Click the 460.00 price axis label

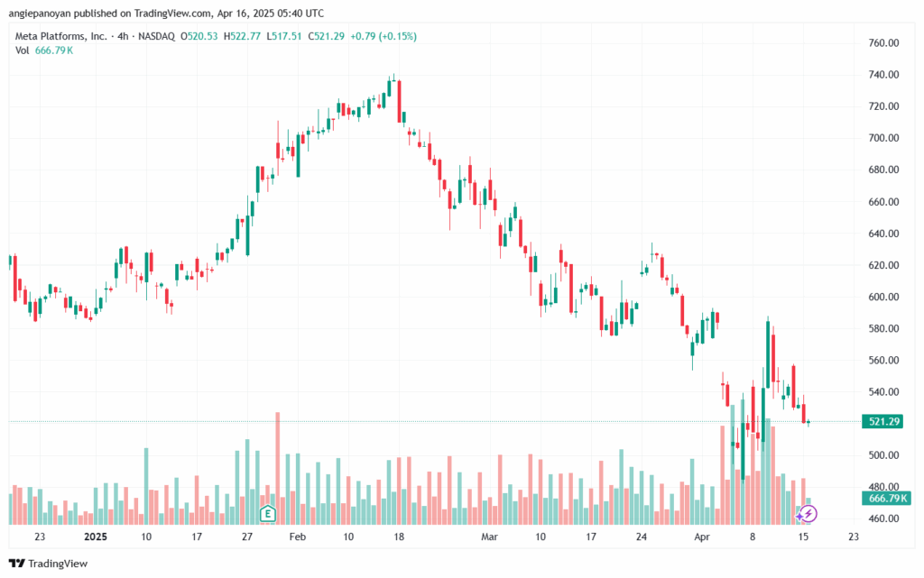point(883,518)
